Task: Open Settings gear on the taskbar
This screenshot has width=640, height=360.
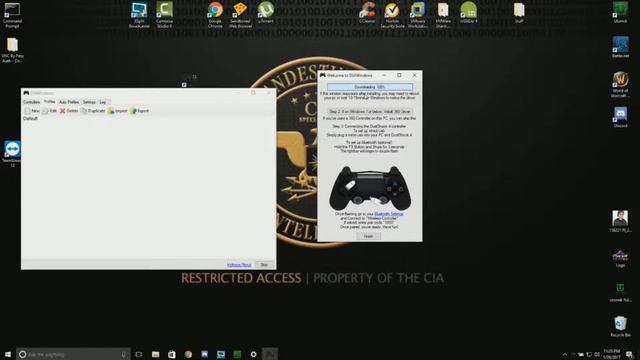Action: click(253, 354)
